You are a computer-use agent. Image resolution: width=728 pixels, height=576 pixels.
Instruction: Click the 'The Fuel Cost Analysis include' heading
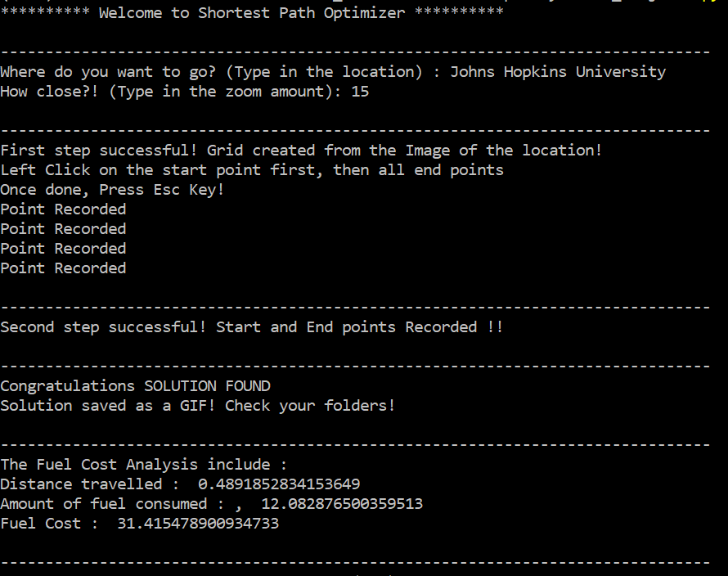[x=143, y=465]
